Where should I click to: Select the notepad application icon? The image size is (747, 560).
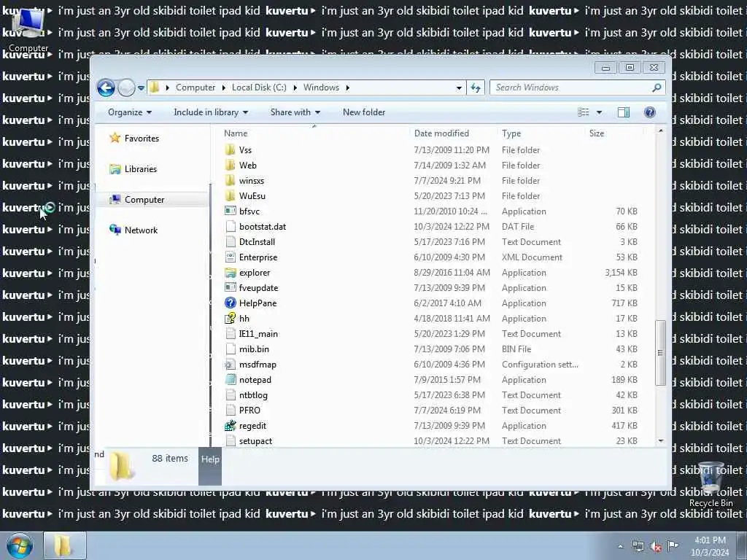pyautogui.click(x=231, y=379)
